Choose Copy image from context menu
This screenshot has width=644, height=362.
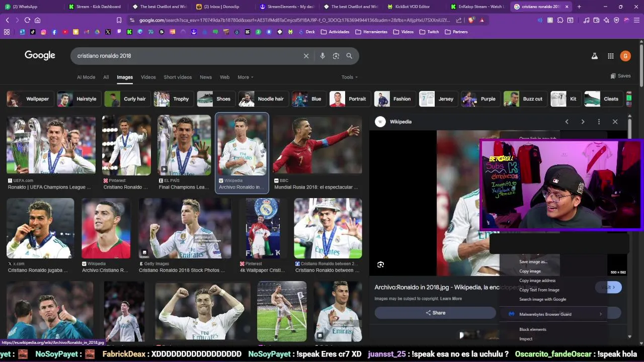pyautogui.click(x=530, y=271)
